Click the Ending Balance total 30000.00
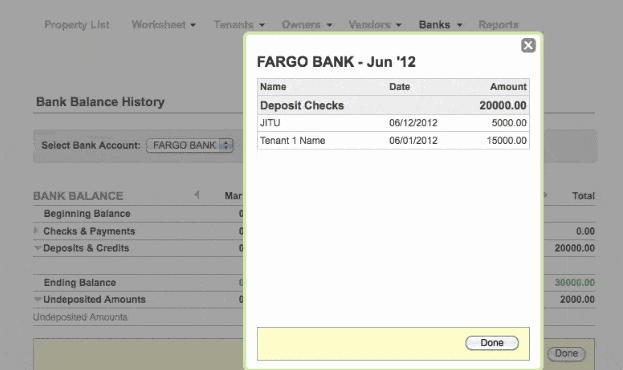This screenshot has width=623, height=370. 575,283
